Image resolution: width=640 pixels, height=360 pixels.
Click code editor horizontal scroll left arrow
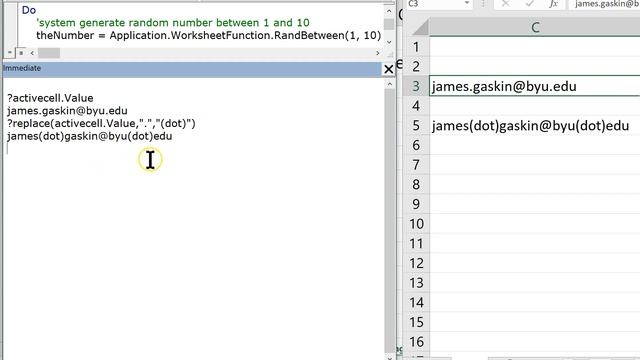click(32, 53)
